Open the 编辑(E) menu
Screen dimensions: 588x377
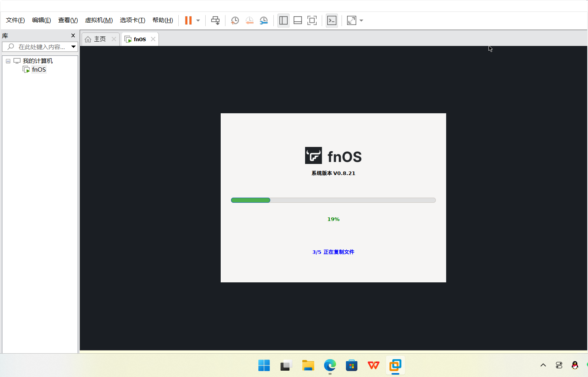coord(42,20)
